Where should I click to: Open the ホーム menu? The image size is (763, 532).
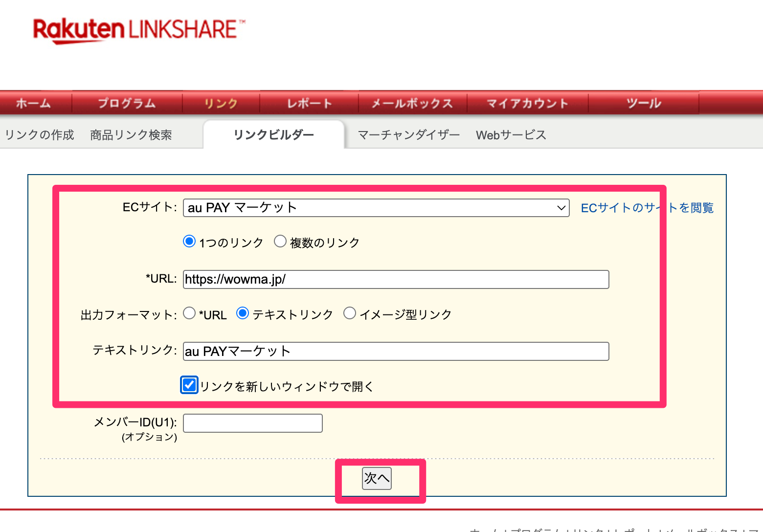point(34,103)
